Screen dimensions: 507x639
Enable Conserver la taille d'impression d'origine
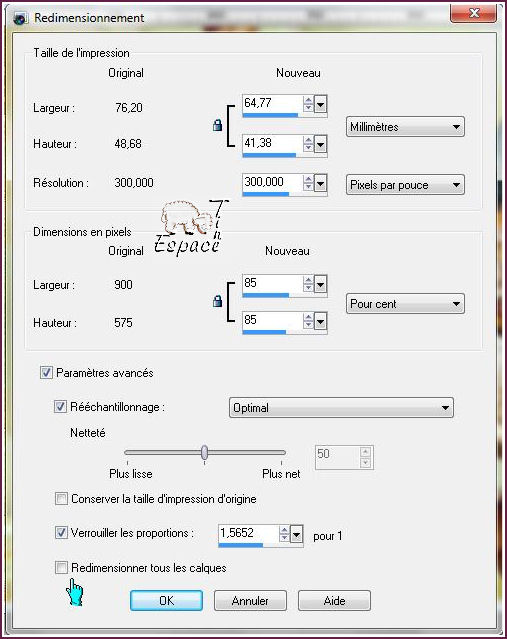(x=61, y=498)
